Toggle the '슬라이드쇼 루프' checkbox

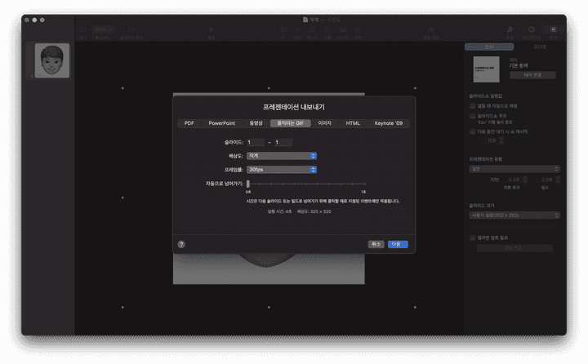point(472,116)
